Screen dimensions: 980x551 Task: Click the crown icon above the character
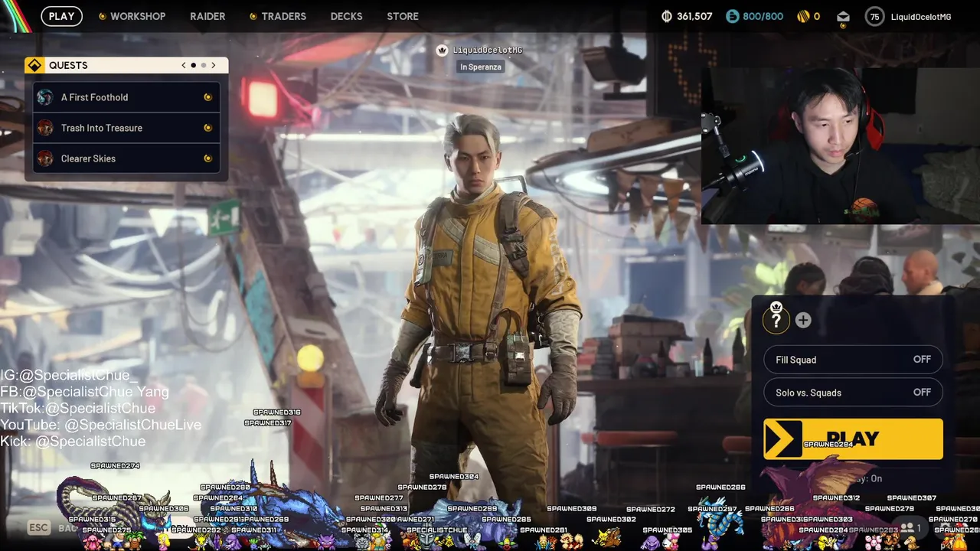tap(442, 51)
